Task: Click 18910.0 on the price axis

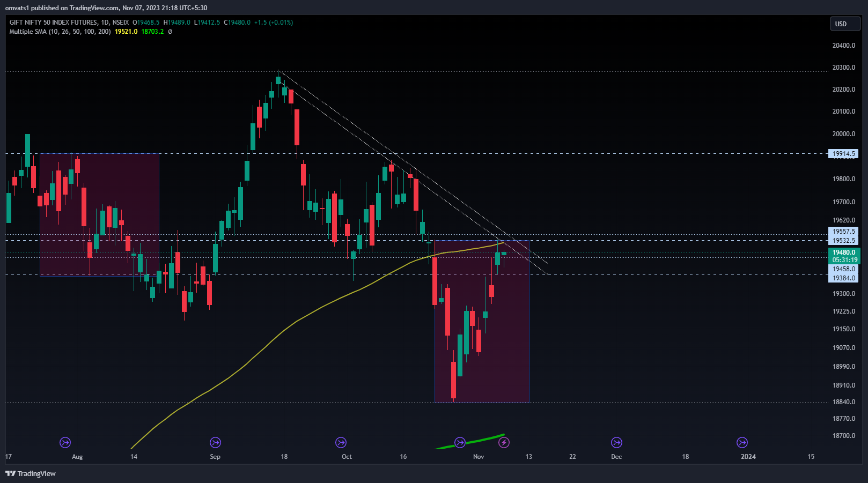Action: tap(844, 385)
